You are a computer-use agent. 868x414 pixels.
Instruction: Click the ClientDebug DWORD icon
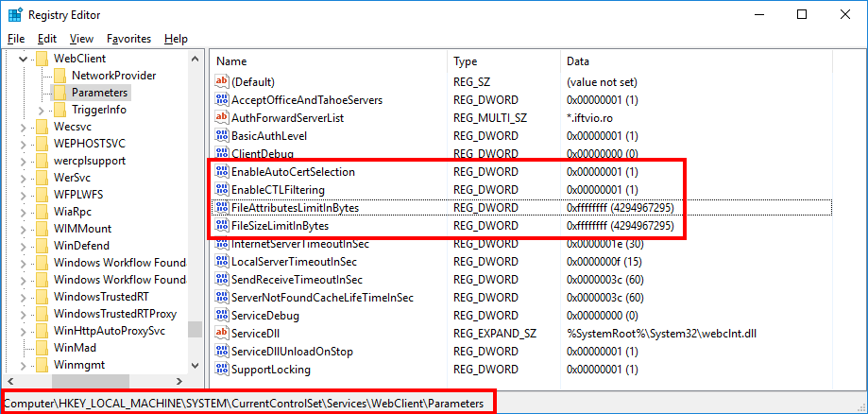(222, 152)
